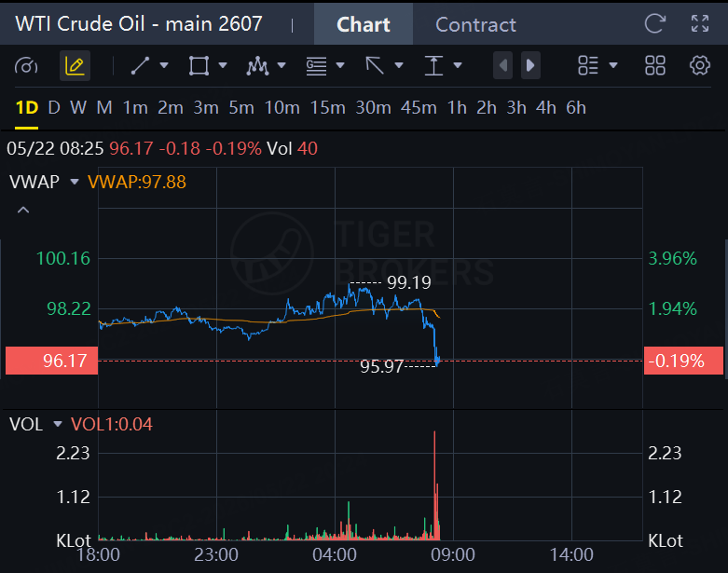Open the four-square grid layout icon

[655, 65]
